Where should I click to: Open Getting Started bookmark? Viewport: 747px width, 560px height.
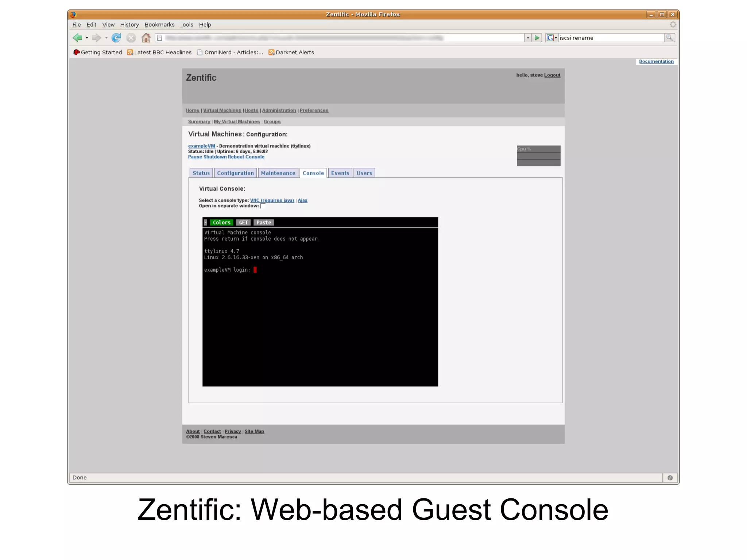pyautogui.click(x=97, y=52)
